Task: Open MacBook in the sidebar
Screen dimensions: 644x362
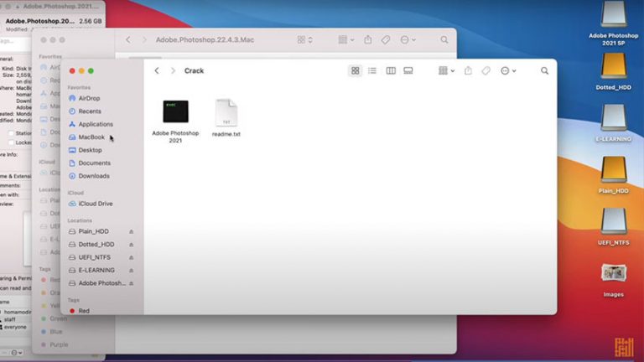Action: coord(91,137)
